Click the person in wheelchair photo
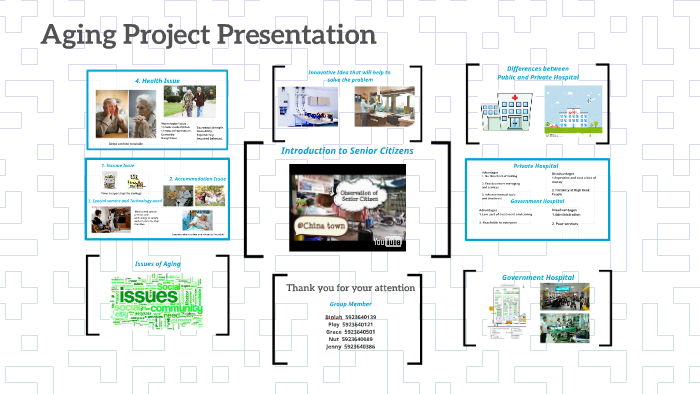This screenshot has height=394, width=700. (111, 220)
